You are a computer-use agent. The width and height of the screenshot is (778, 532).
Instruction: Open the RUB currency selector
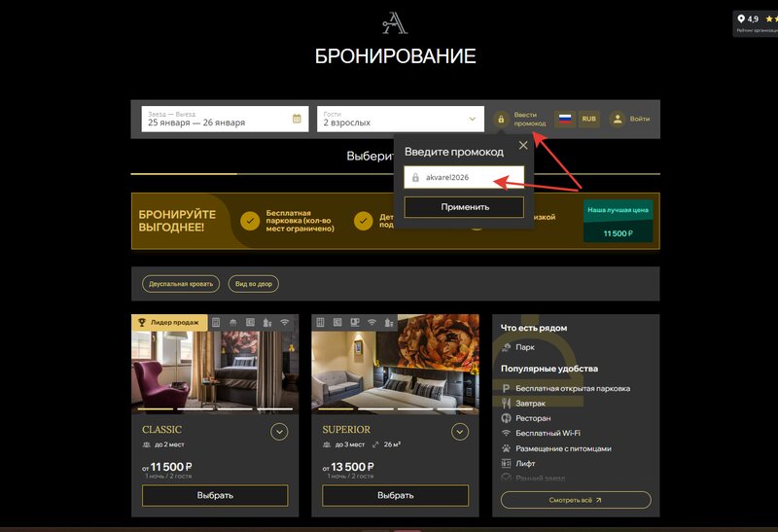(589, 119)
